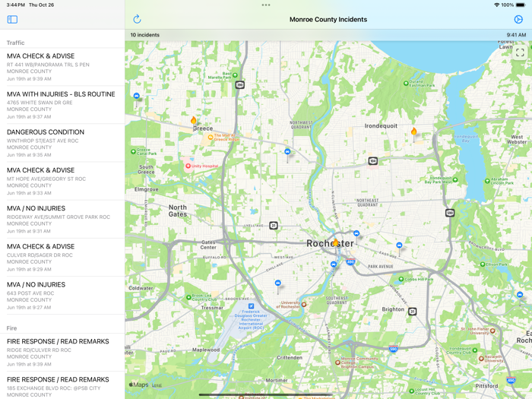Select the car marker near Ellison Park

[x=520, y=295]
